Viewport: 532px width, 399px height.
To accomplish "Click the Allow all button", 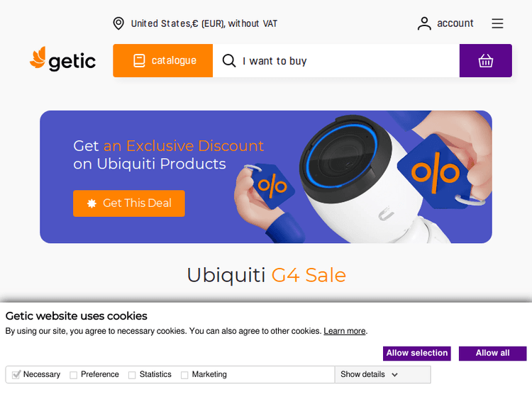I will [x=493, y=353].
